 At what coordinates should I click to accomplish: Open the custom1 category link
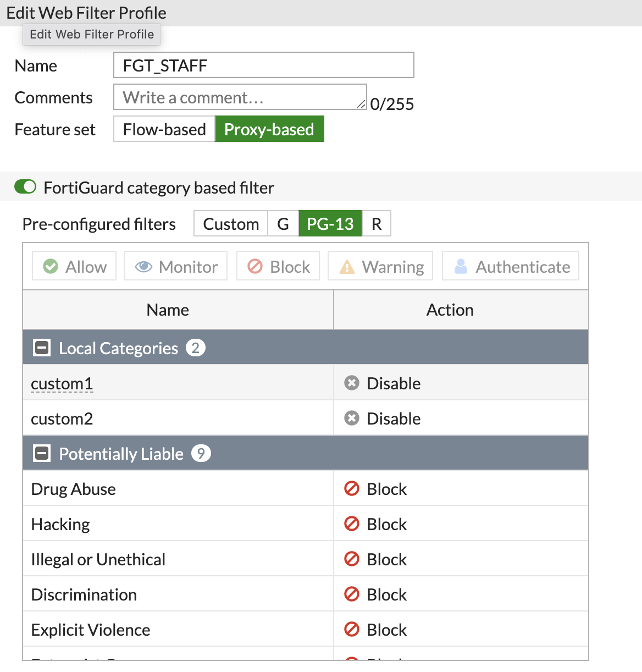tap(62, 383)
